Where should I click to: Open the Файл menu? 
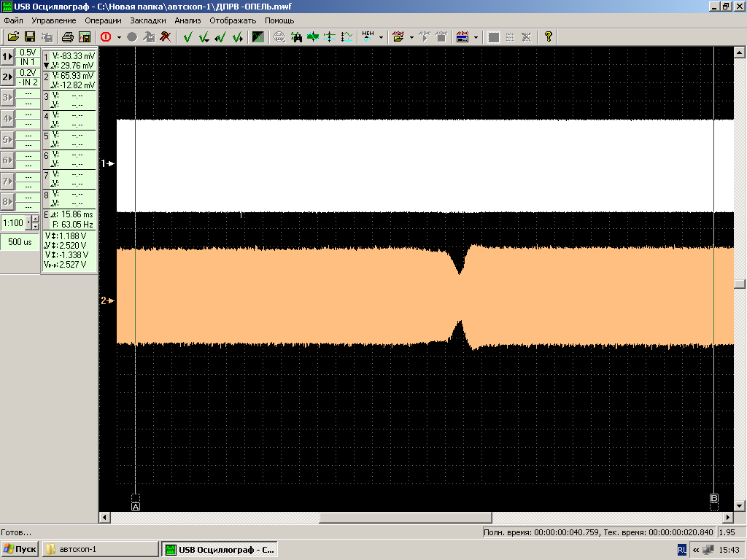tap(13, 20)
